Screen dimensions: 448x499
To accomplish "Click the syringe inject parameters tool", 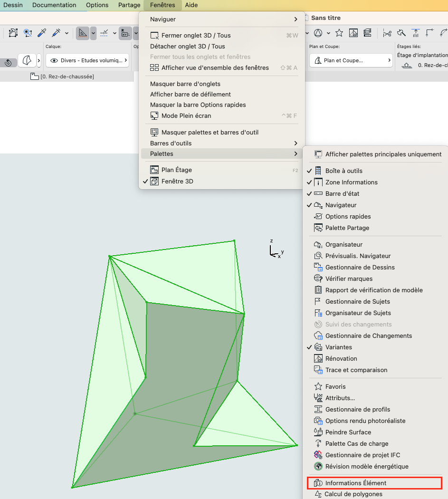I will coord(57,33).
